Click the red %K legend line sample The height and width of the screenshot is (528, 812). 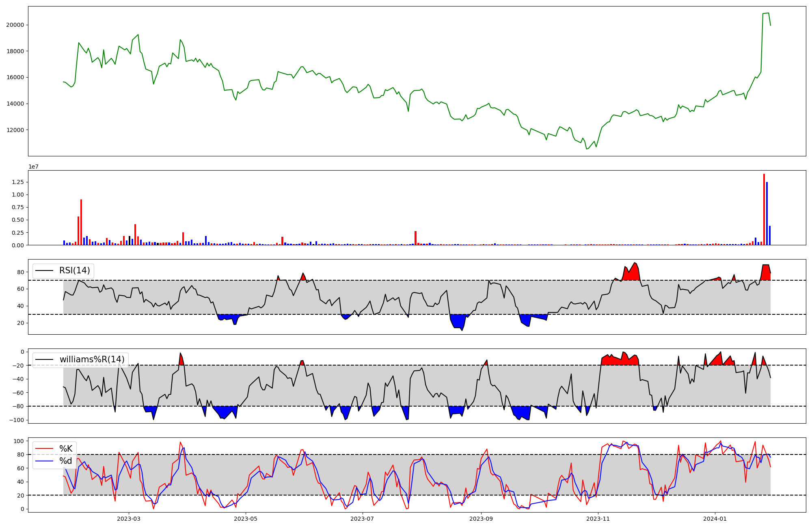coord(44,448)
